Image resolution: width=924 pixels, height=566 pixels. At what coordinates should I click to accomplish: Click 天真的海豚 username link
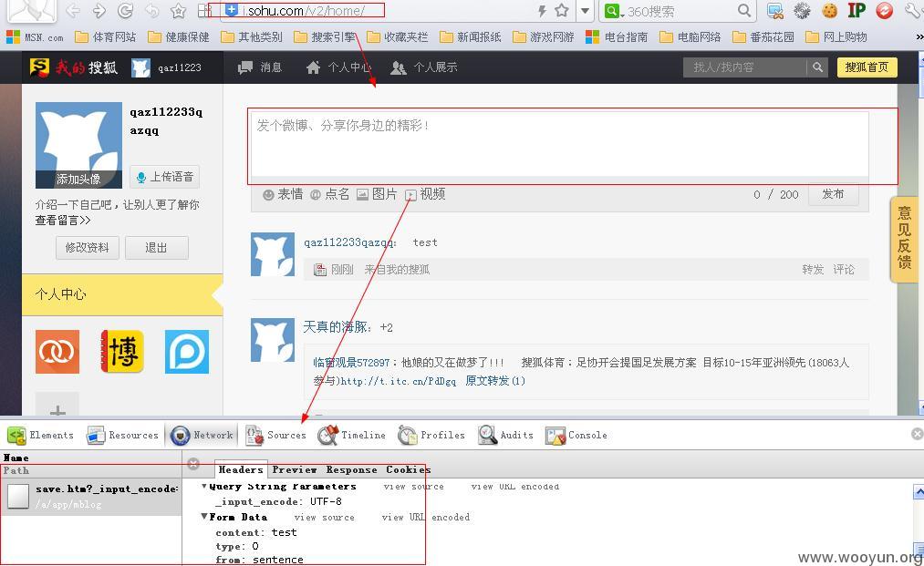coord(337,327)
